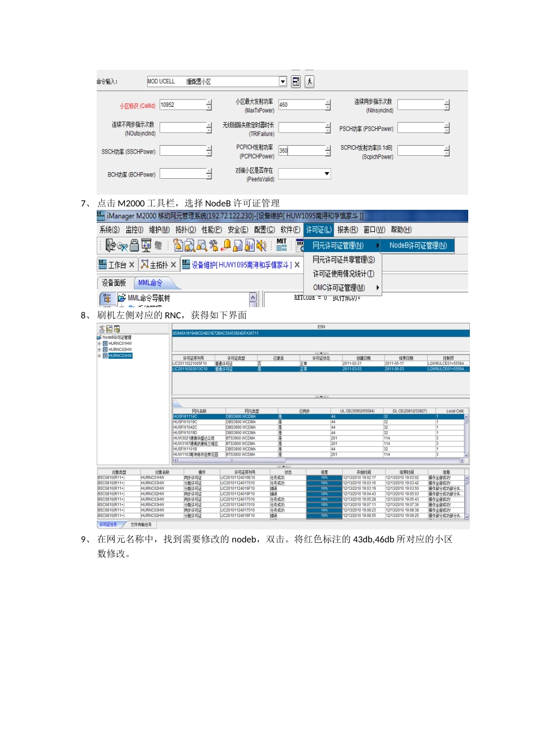Click the lock icon in M2000 toolbar

click(134, 245)
